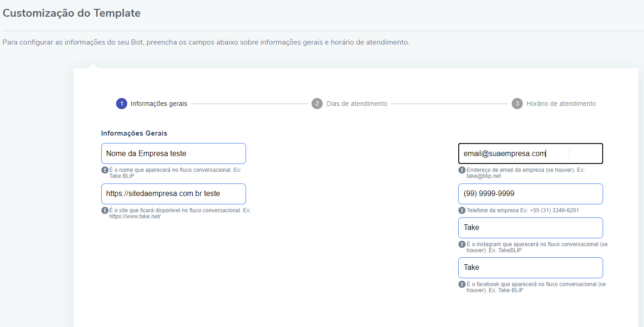The width and height of the screenshot is (644, 327).
Task: Click the info icon beside the Facebook hint
Action: [462, 284]
